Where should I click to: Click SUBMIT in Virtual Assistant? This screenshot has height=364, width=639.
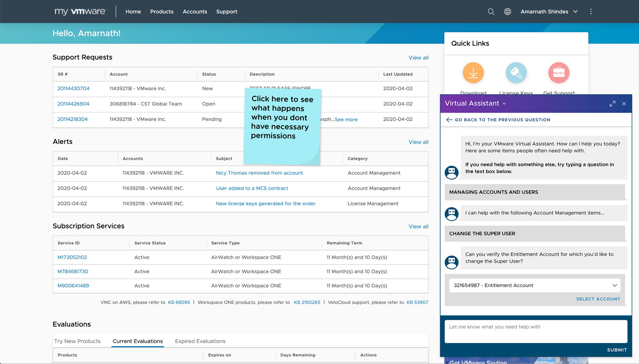pyautogui.click(x=617, y=350)
